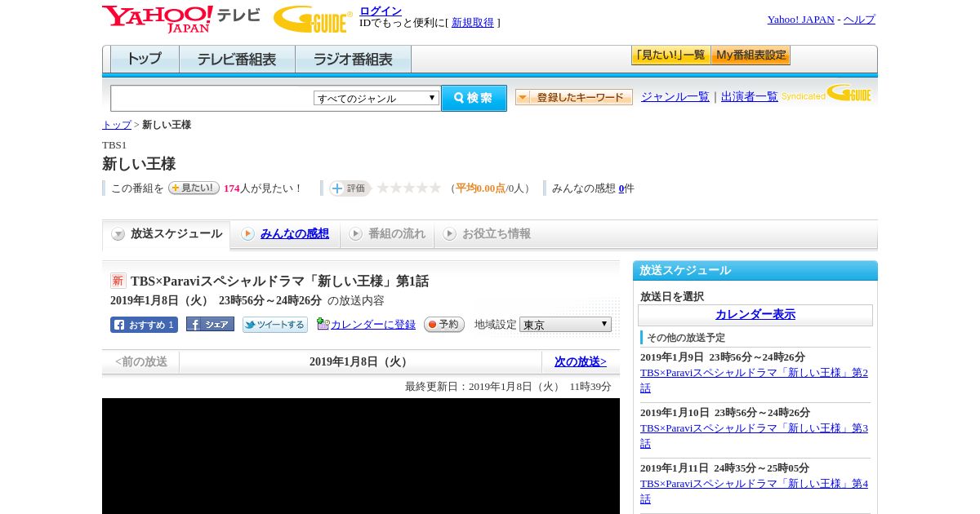
Task: Open the カレンダー表示 link
Action: [755, 315]
